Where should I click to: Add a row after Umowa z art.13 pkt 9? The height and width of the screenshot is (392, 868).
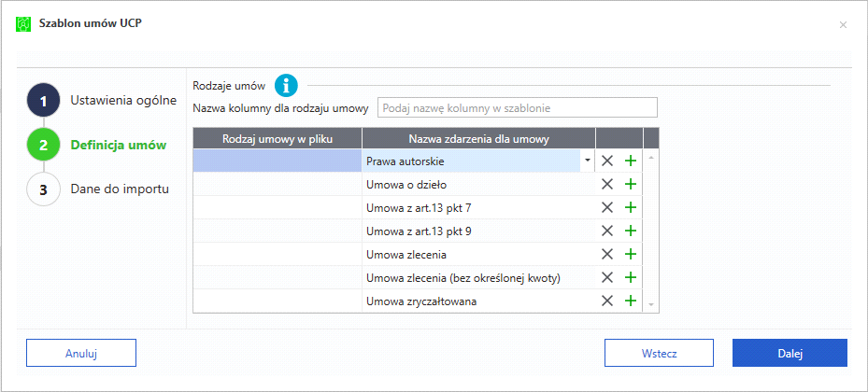click(x=631, y=231)
